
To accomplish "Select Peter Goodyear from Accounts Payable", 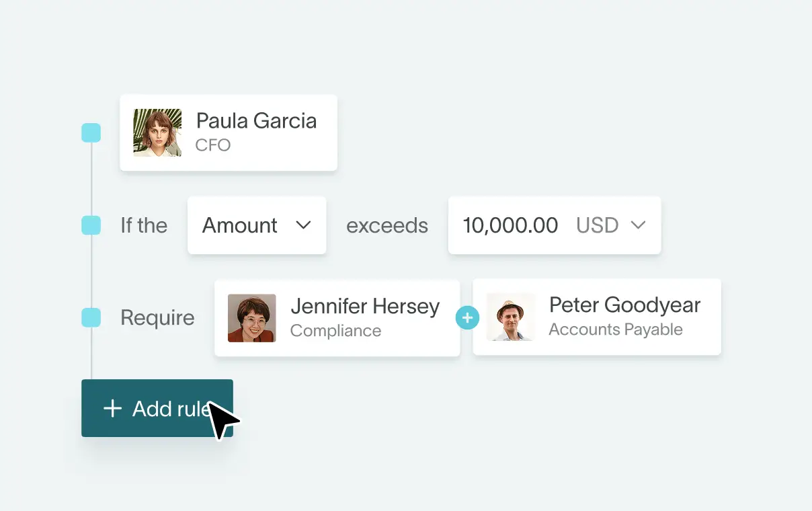I will [597, 317].
